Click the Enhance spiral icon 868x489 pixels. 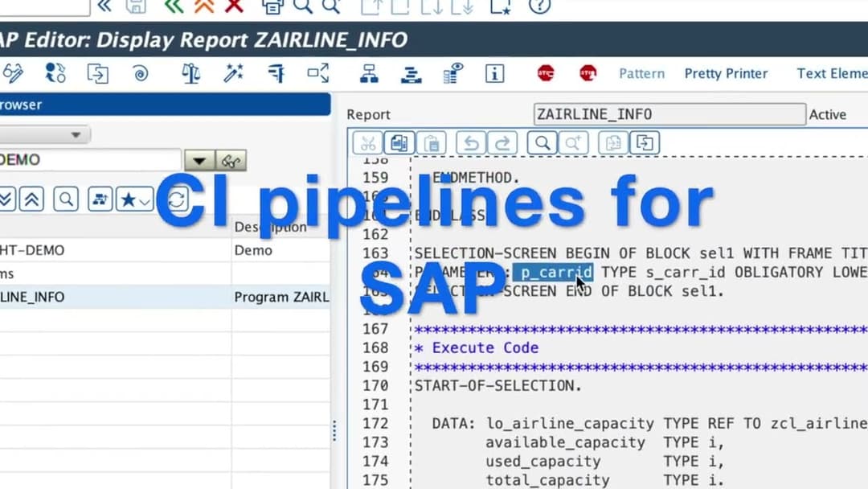tap(141, 73)
